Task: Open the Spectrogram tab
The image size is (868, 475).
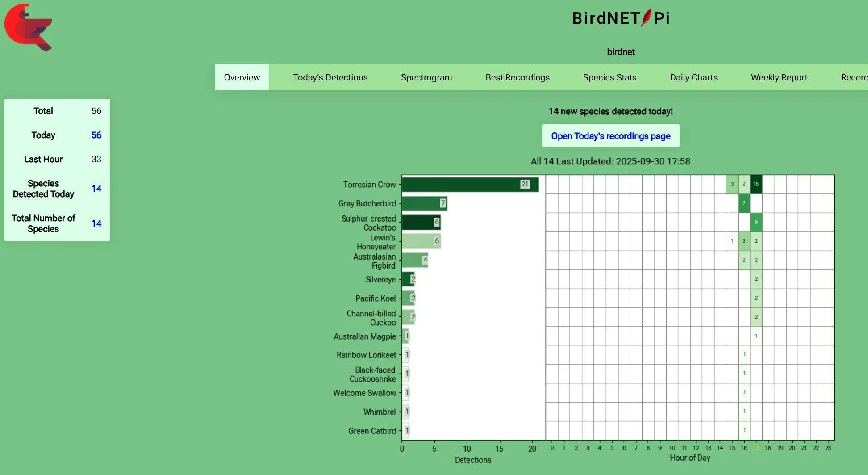Action: [426, 77]
